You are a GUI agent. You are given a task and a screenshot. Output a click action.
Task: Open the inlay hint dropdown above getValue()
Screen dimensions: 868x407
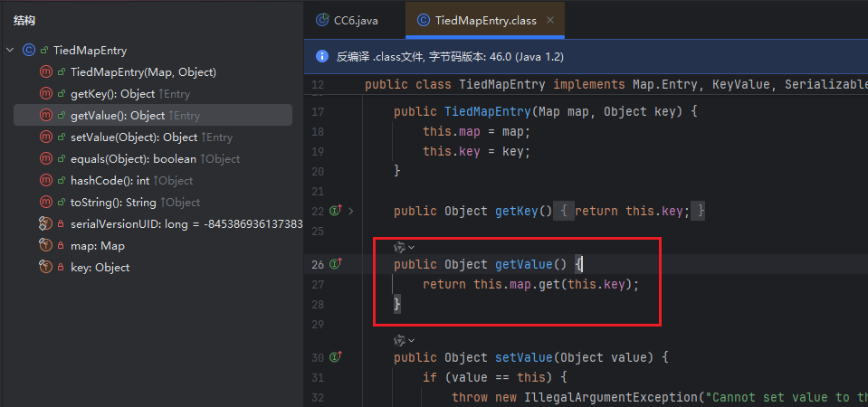click(404, 247)
